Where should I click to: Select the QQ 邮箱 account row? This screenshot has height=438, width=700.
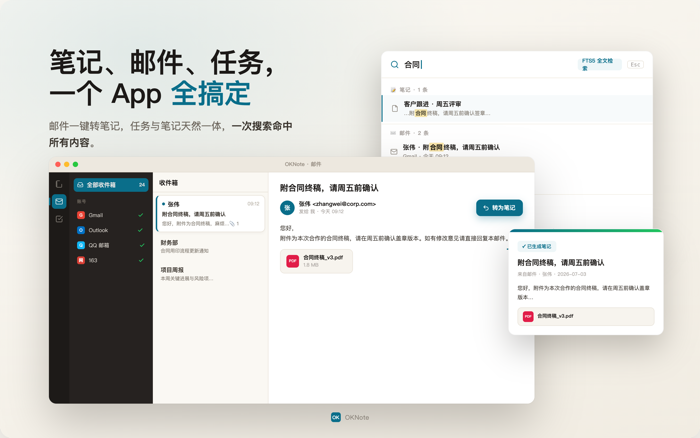(x=111, y=245)
